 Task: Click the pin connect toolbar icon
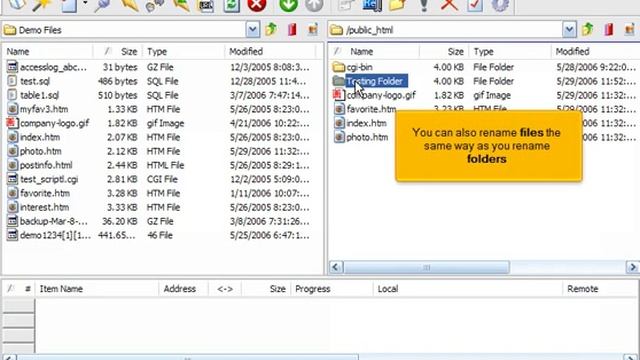102,5
